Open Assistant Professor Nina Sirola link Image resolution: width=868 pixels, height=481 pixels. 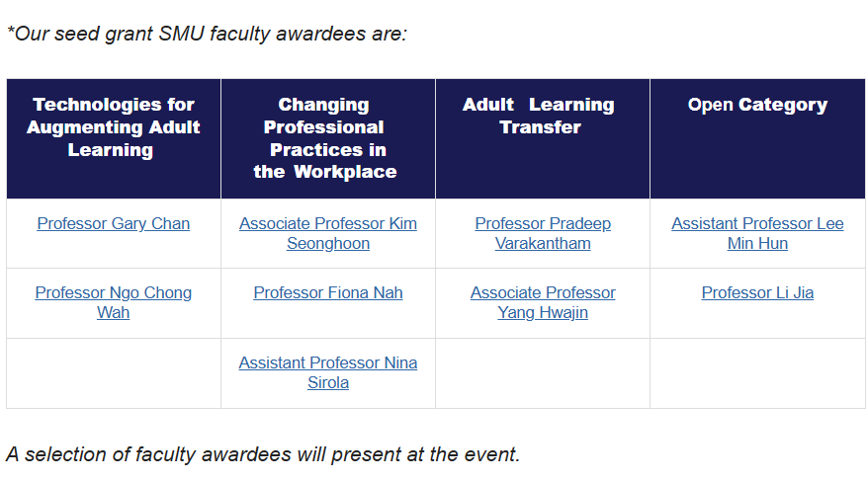click(x=328, y=372)
